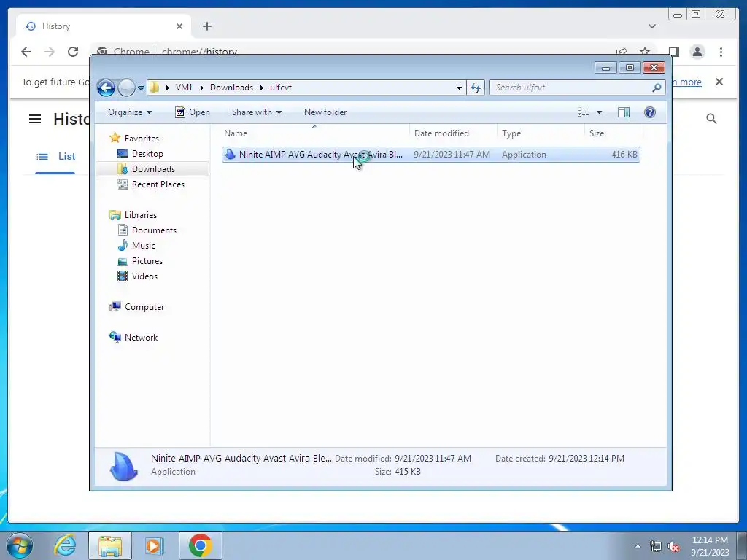Select the Ninite AIMP AVG Audacity file

[x=430, y=155]
